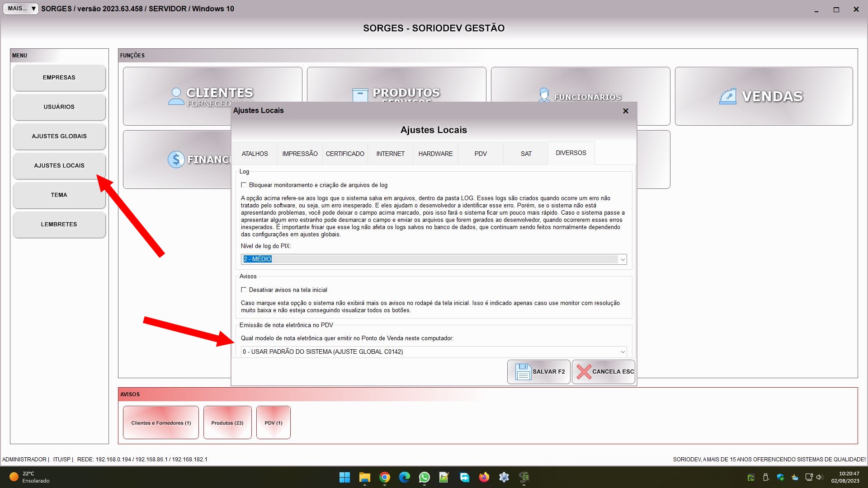Click the network display tray icon

coord(809,477)
